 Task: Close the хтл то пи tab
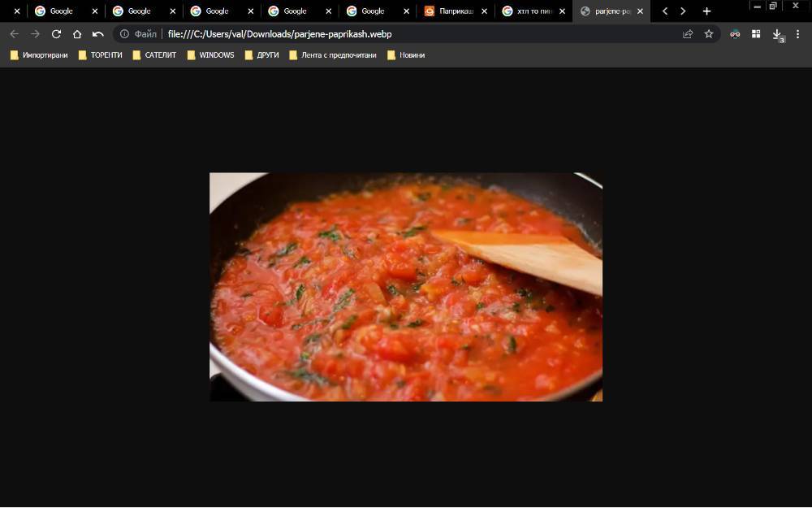coord(563,11)
